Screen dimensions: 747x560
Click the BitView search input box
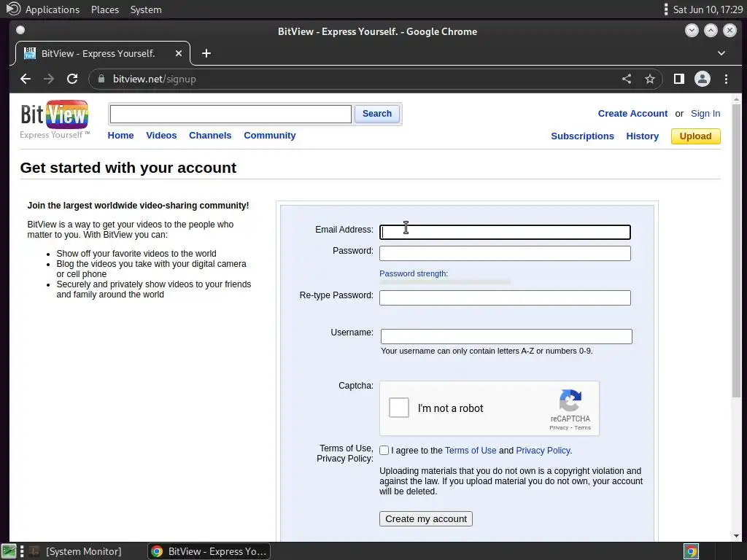click(231, 114)
